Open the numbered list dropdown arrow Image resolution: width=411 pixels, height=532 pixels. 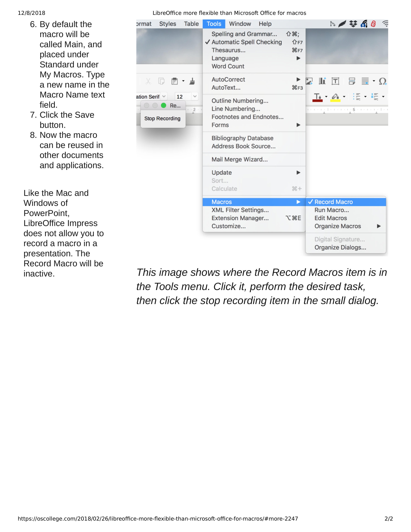click(x=383, y=97)
